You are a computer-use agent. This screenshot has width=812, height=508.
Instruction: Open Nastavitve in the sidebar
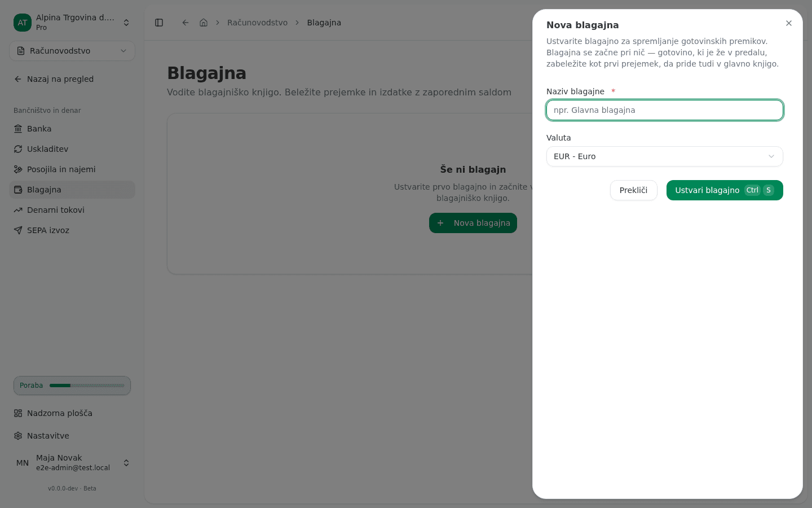click(x=72, y=436)
